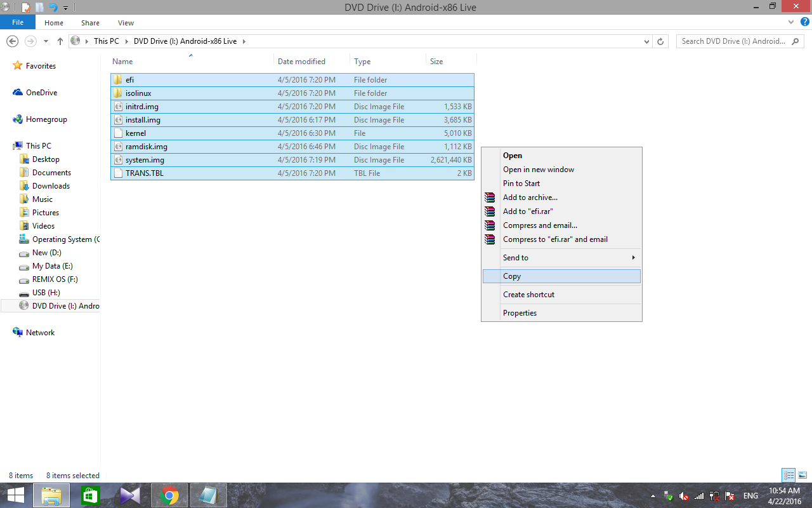Open the My Data (E:) drive
This screenshot has width=812, height=508.
click(53, 266)
